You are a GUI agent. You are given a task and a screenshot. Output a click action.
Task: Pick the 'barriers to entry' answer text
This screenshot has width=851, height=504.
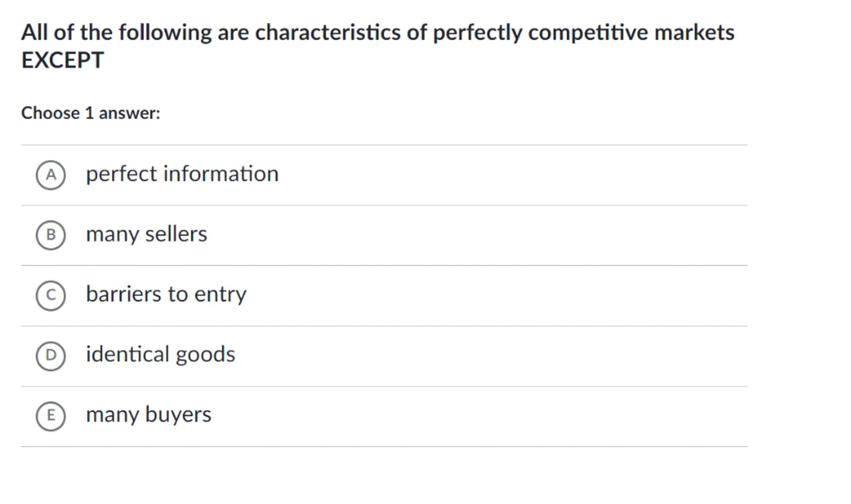pyautogui.click(x=166, y=294)
